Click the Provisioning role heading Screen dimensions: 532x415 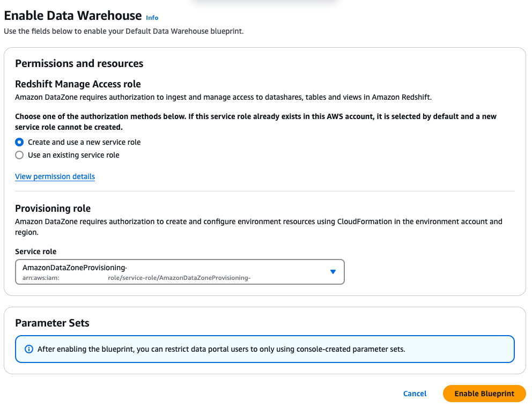(x=53, y=209)
